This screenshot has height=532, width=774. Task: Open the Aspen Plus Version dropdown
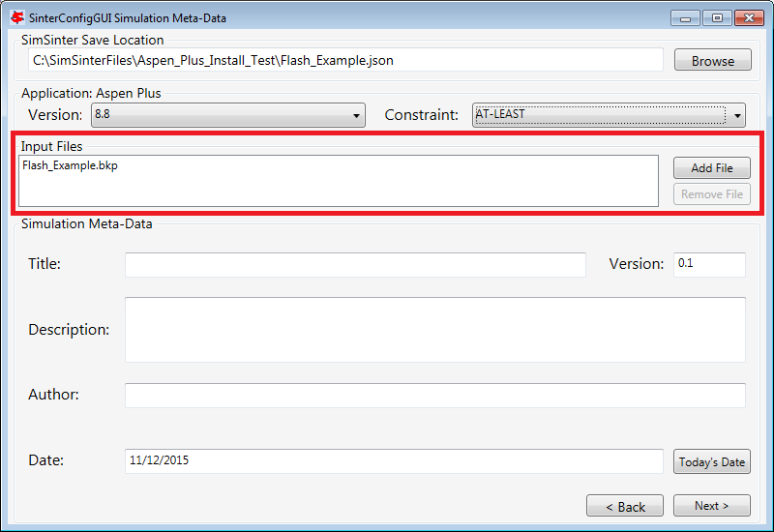[x=228, y=115]
